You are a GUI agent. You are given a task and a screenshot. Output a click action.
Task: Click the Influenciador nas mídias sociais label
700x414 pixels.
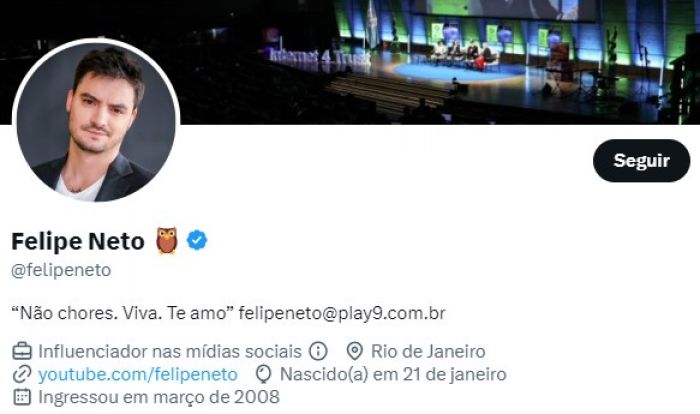click(x=170, y=351)
